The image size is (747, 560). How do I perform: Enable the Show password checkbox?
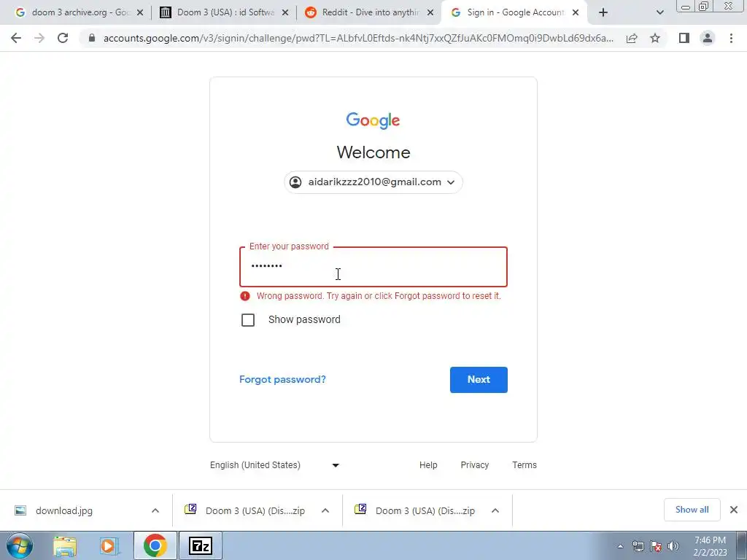(248, 320)
